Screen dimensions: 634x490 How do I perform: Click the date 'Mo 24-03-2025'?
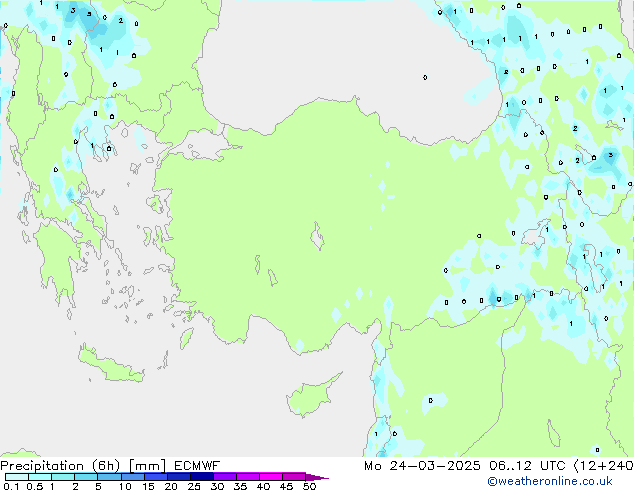point(422,466)
